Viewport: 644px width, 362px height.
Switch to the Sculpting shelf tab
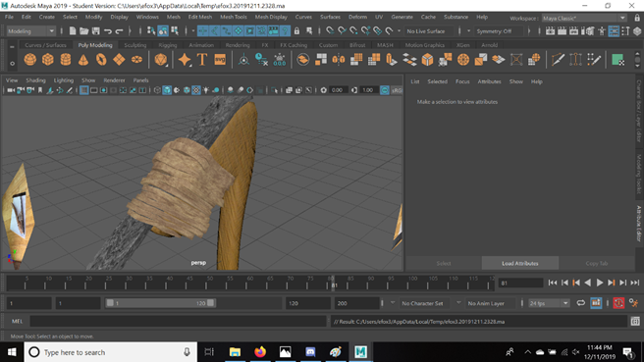pyautogui.click(x=135, y=45)
